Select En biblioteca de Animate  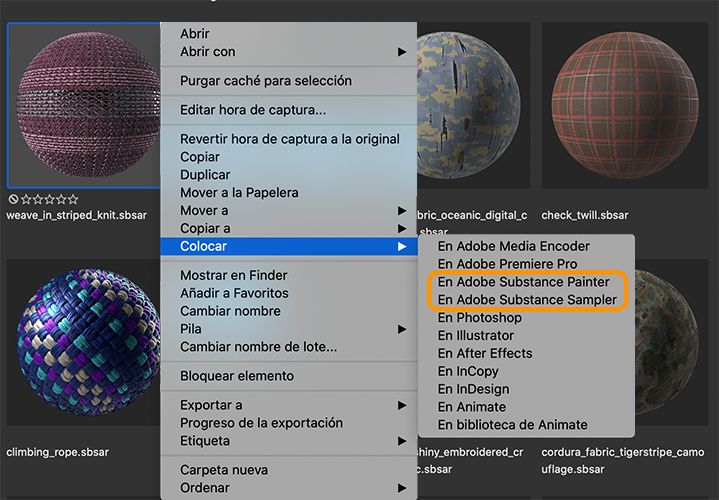tap(526, 425)
